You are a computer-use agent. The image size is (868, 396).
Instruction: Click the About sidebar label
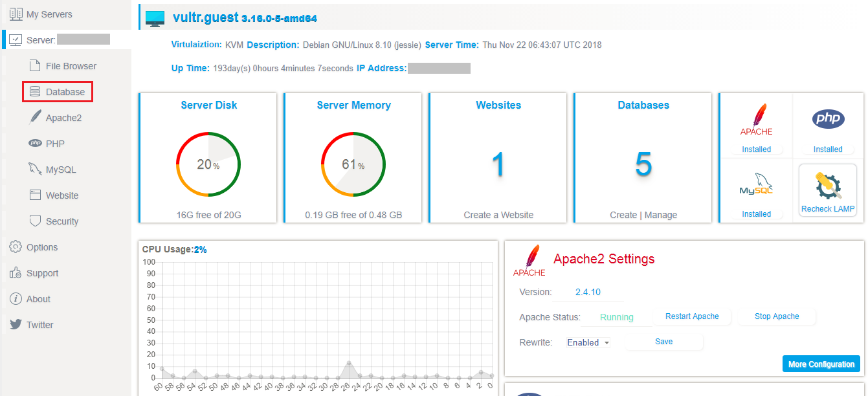(x=38, y=299)
